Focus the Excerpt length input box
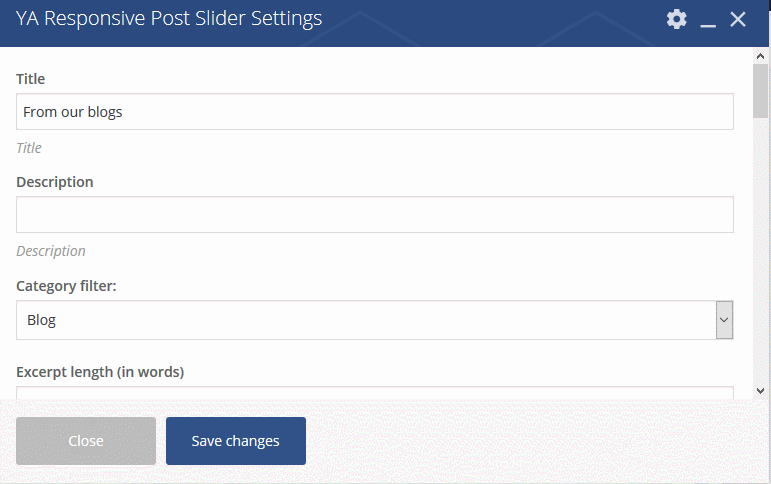This screenshot has width=771, height=484. (x=375, y=393)
